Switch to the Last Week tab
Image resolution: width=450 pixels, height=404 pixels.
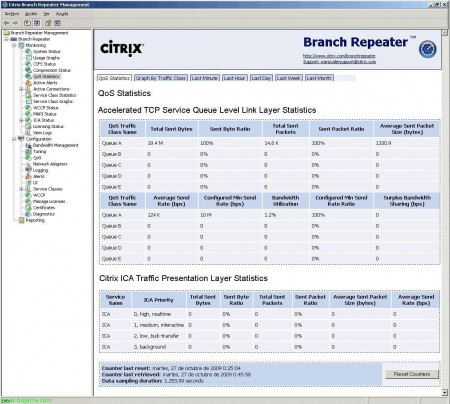tap(289, 78)
